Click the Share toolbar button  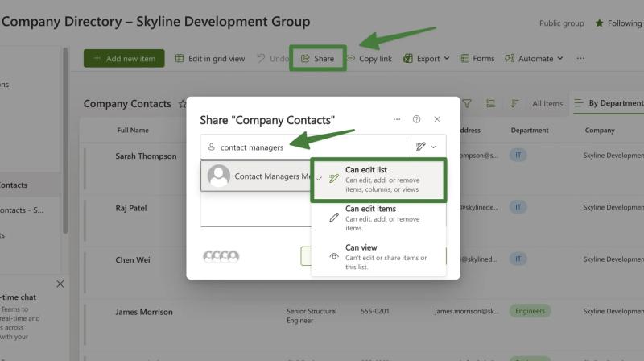coord(317,58)
